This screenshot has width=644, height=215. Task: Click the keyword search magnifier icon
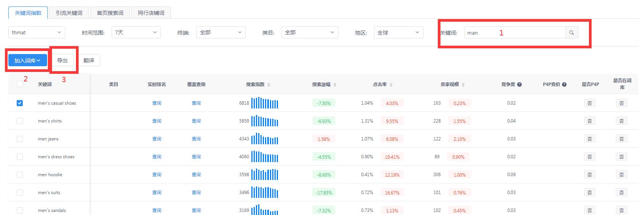(571, 33)
